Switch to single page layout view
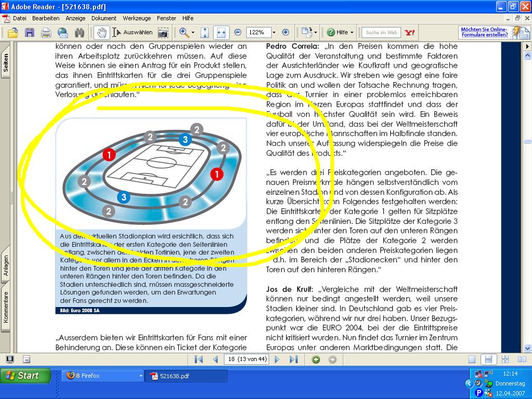This screenshot has height=399, width=532. [472, 359]
